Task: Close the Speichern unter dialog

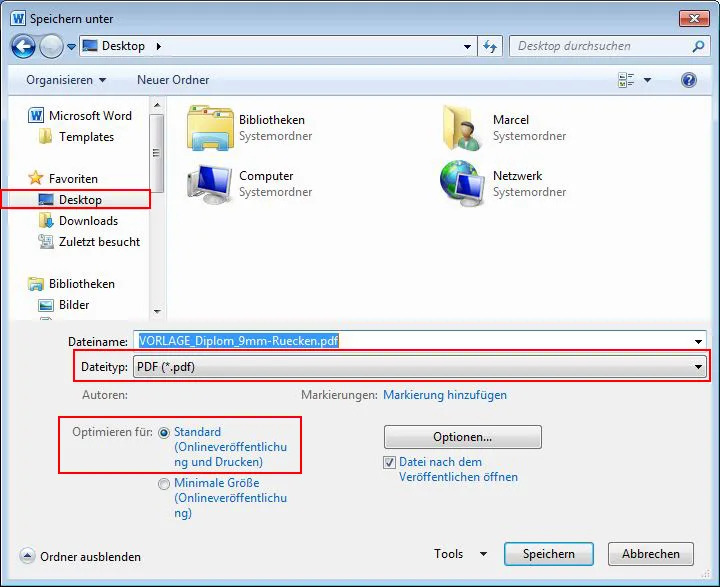Action: [694, 18]
